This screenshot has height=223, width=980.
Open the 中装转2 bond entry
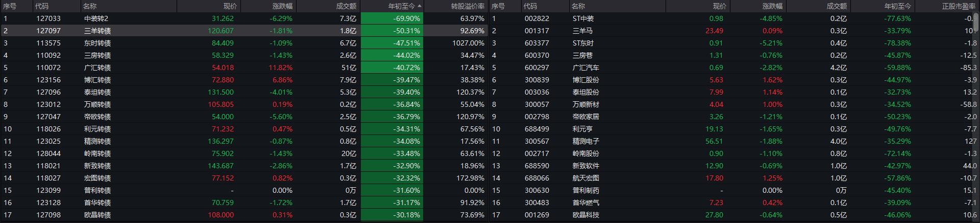tap(96, 18)
